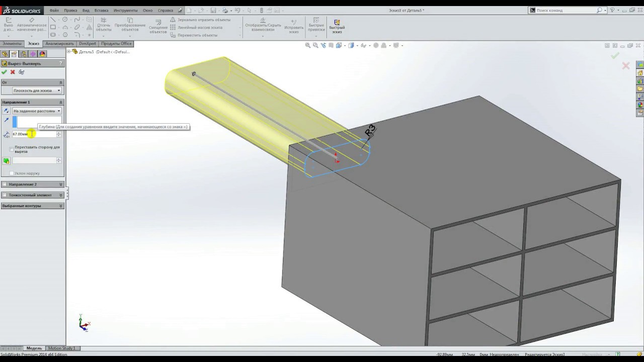
Task: Switch to DimXpertManager tab icon
Action: [33, 54]
